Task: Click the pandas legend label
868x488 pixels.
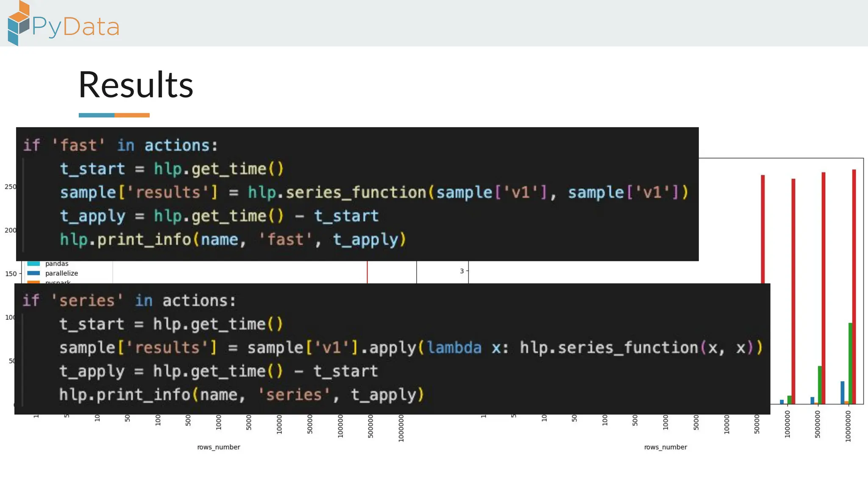Action: click(57, 264)
